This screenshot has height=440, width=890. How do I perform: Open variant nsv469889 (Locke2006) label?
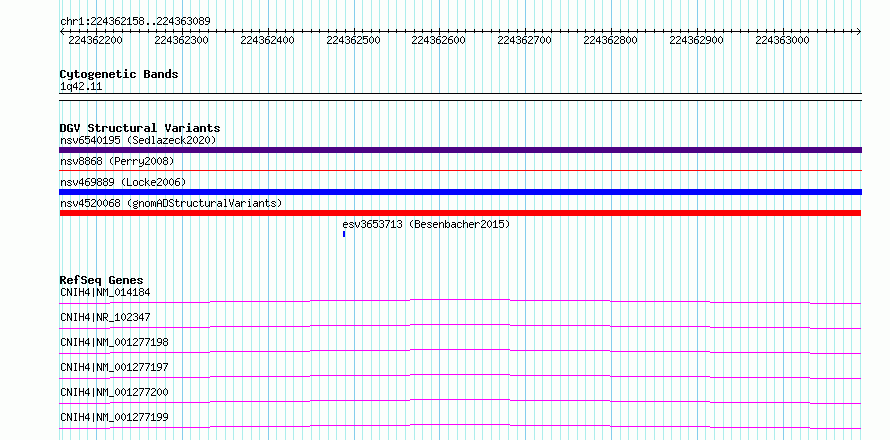pyautogui.click(x=123, y=182)
